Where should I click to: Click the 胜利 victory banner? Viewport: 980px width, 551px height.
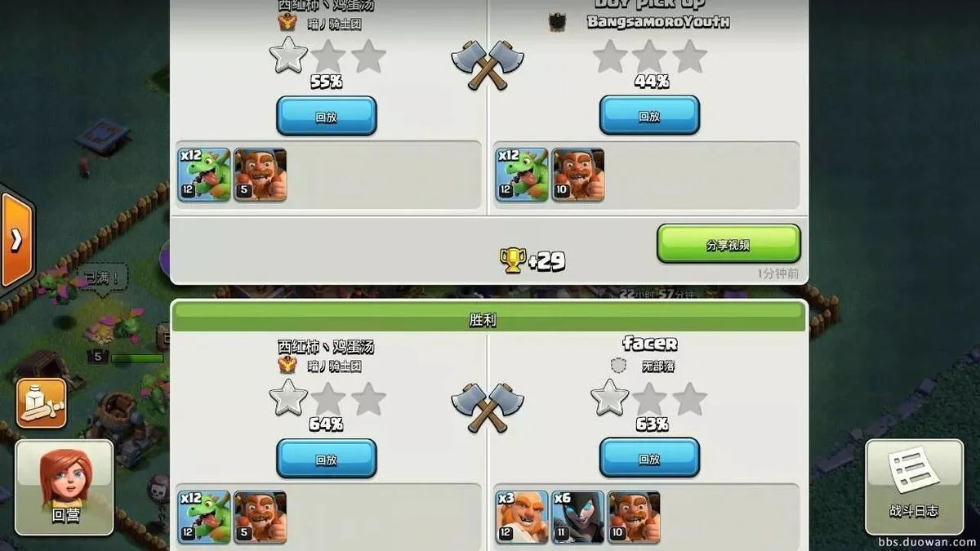coord(488,318)
